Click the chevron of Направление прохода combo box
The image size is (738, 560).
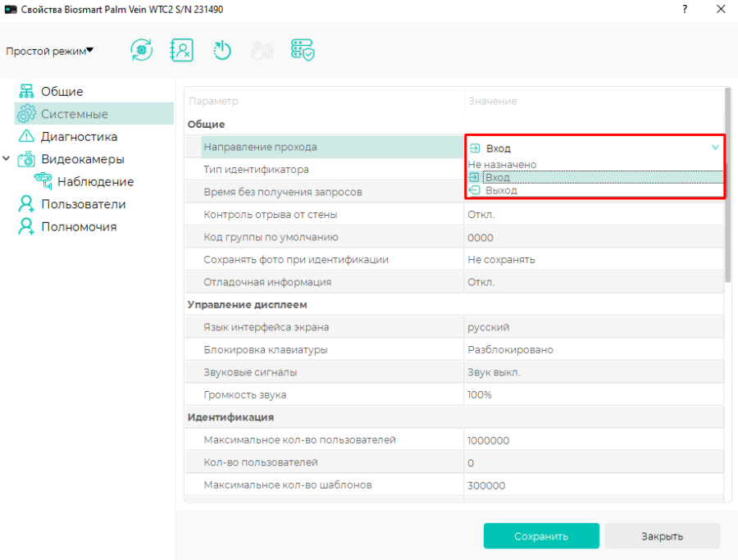click(715, 148)
